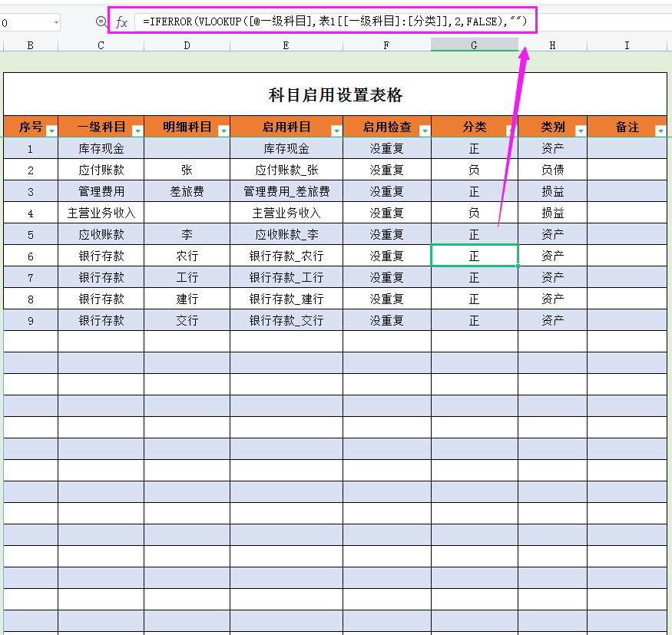Select the title cell 科目启用设置表格

click(x=336, y=94)
